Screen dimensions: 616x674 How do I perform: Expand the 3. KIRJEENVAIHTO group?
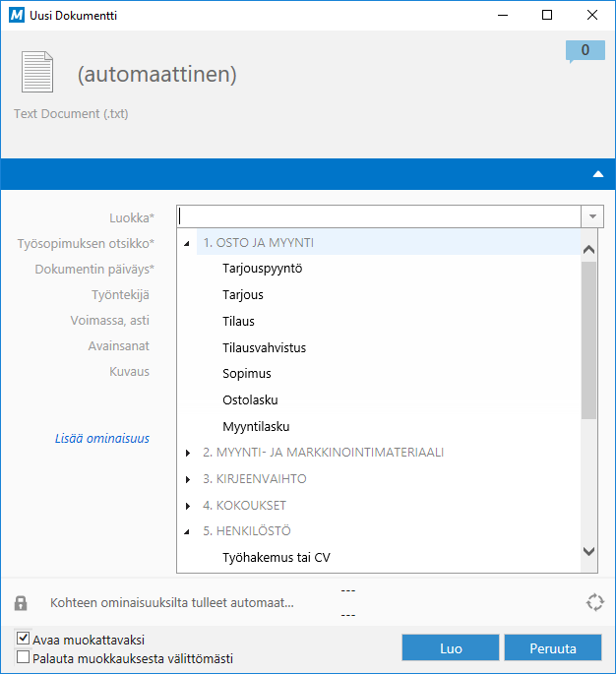pos(188,479)
